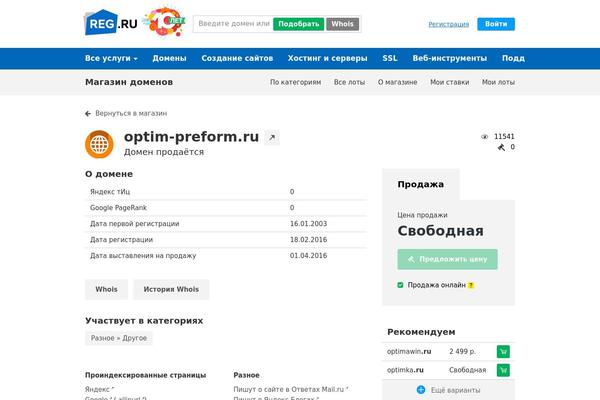Go to Все лоты section
Screen dimensions: 600x400
[x=349, y=82]
